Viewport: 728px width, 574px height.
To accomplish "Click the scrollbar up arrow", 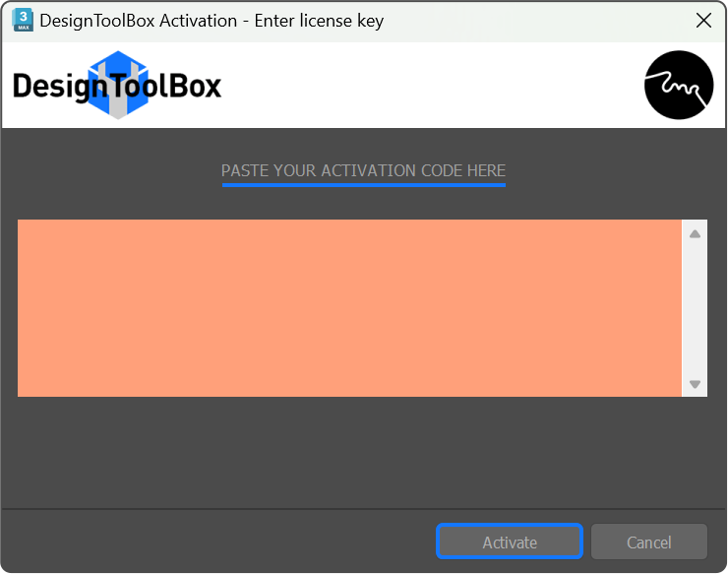I will click(695, 233).
